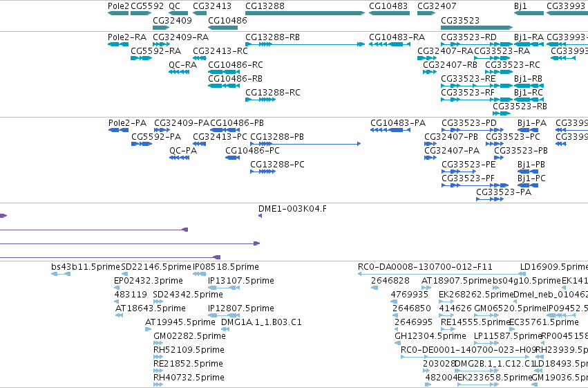
Task: Select EST GM02282.5prime
Action: tap(158, 343)
